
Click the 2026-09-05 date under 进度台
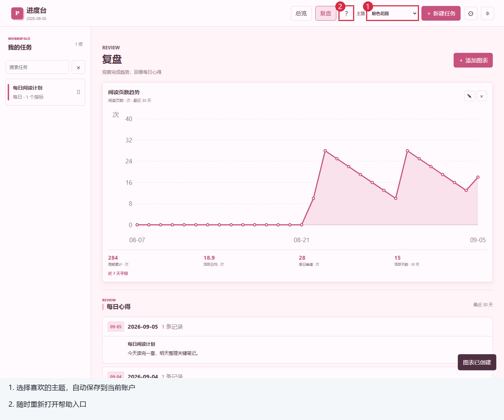(x=36, y=19)
